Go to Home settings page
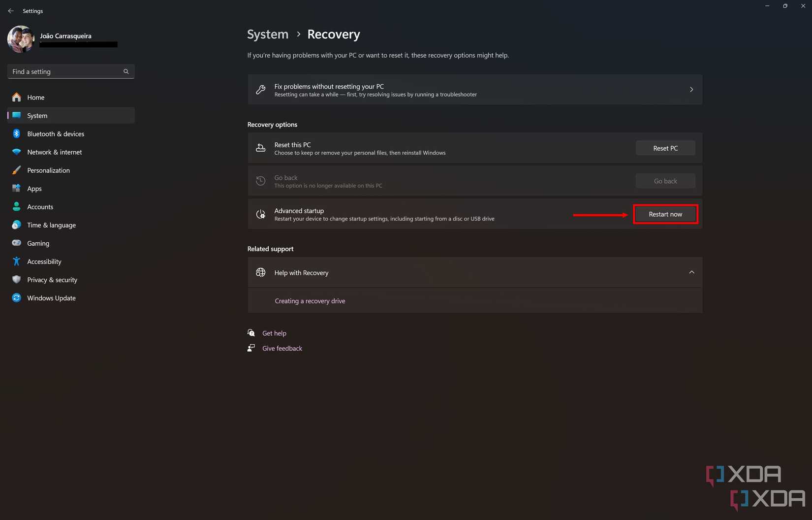Screen dimensions: 812x520 point(36,97)
